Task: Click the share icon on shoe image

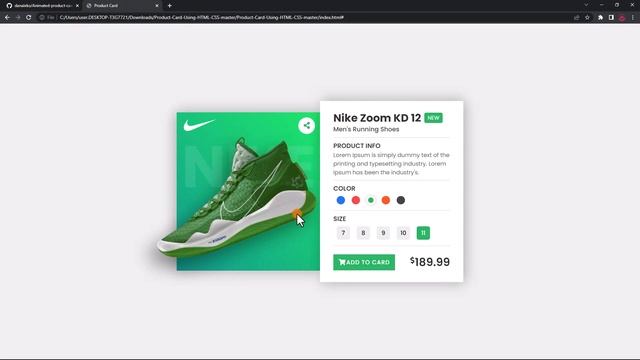Action: click(x=307, y=125)
